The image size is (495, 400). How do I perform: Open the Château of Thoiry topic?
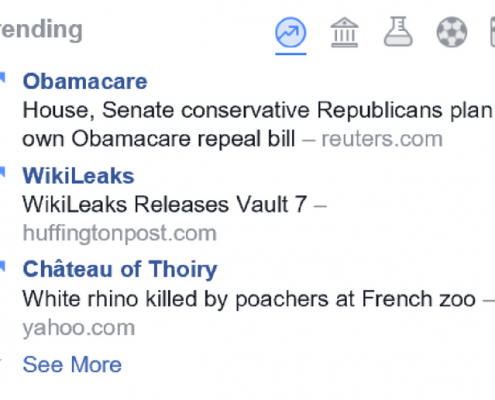pos(120,269)
